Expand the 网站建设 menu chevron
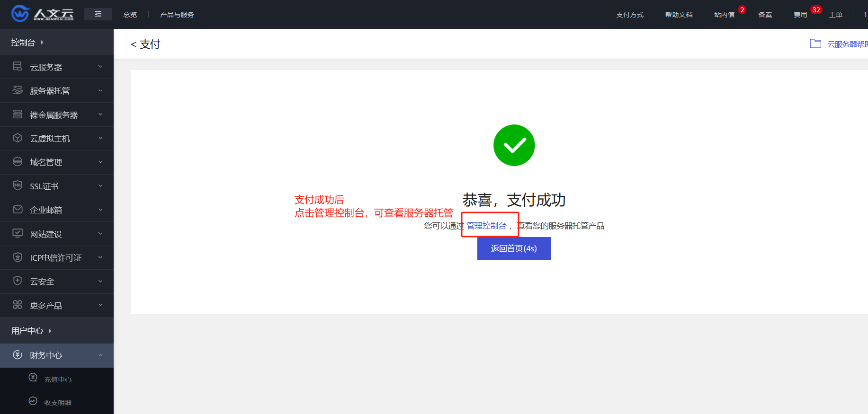This screenshot has width=868, height=414. coord(100,233)
